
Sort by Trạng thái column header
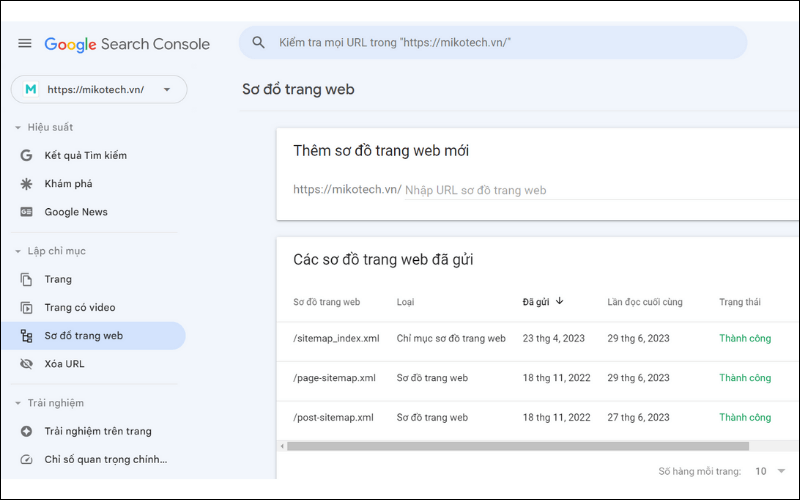pos(740,302)
